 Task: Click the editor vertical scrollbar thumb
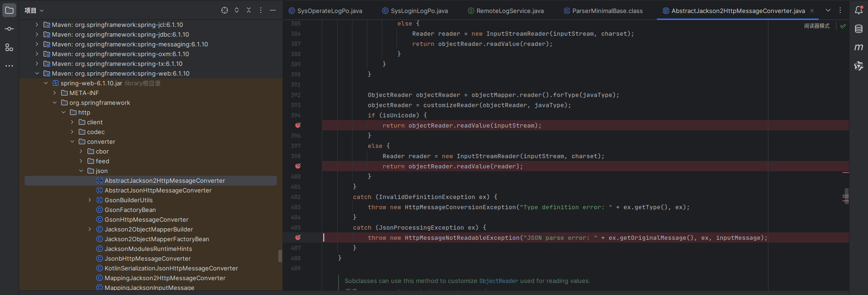[x=846, y=196]
